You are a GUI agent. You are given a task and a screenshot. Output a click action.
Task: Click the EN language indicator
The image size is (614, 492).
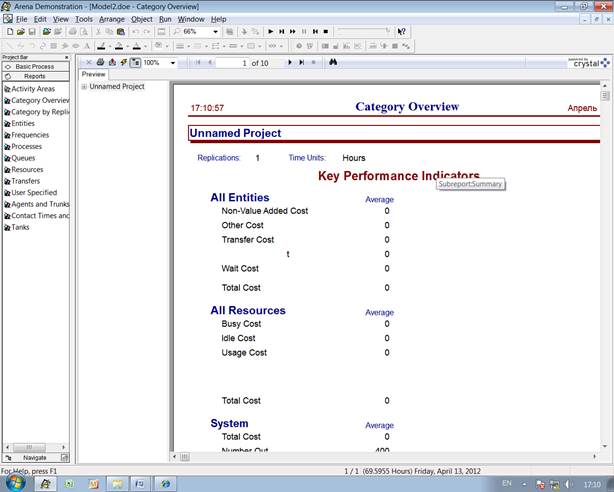pyautogui.click(x=507, y=484)
